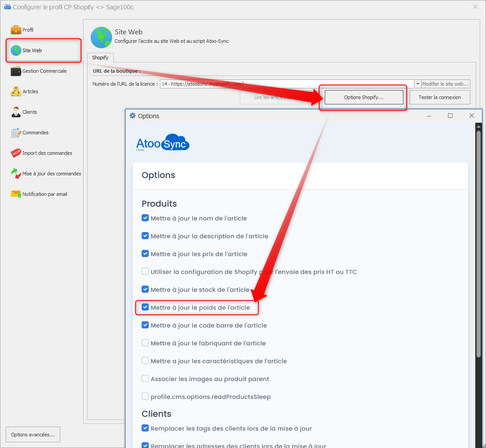Enable 'Mettre a jour les caractéristiques de l'article'

145,361
